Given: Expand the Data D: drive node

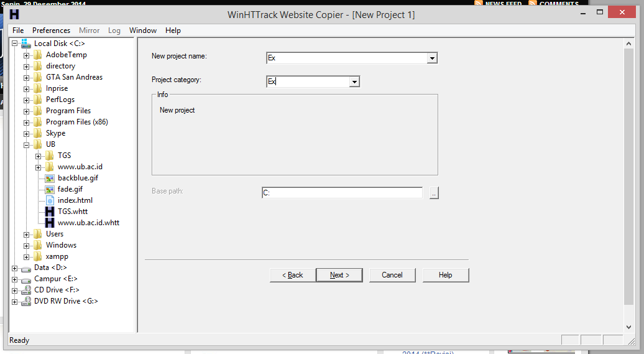Looking at the screenshot, I should [14, 269].
